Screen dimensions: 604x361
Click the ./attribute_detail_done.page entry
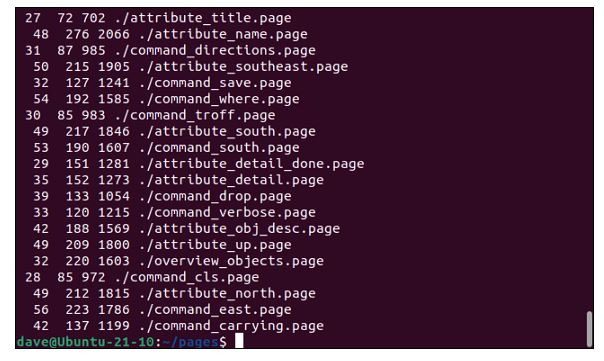[251, 164]
